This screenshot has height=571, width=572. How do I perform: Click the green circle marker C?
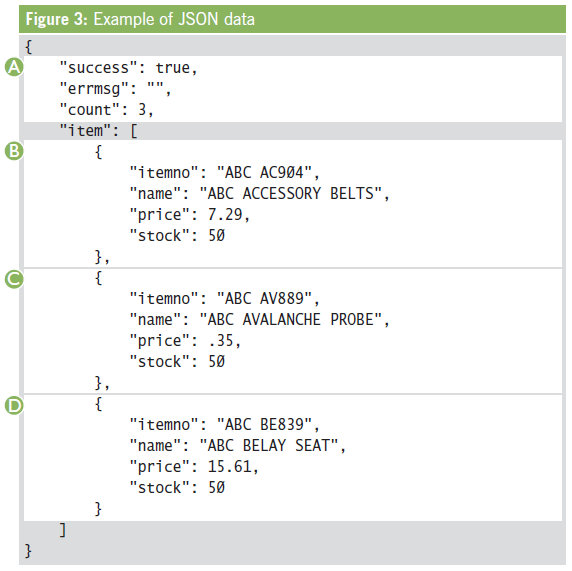tap(14, 279)
